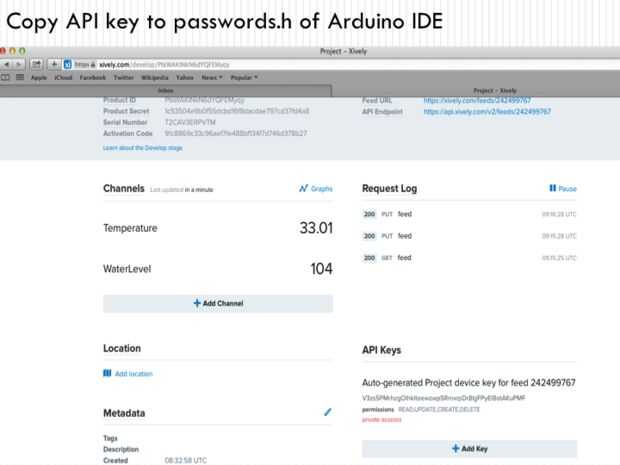Open the top sites grid icon
620x465 pixels.
(x=19, y=76)
